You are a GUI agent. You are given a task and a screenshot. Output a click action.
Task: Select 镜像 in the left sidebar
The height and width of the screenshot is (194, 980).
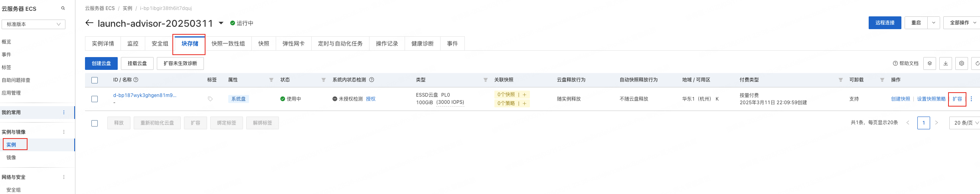(11, 158)
